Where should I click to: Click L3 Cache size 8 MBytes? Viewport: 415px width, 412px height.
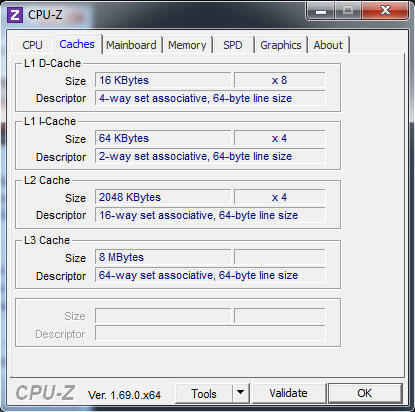pos(163,257)
